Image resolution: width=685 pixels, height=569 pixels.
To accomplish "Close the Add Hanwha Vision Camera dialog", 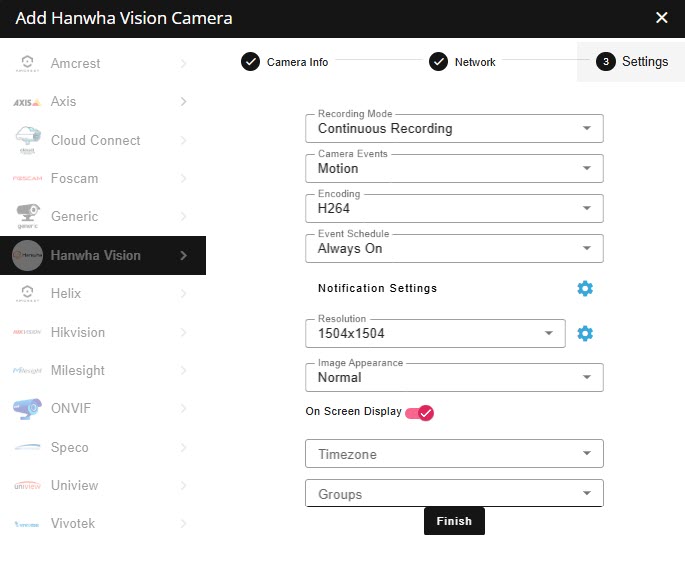I will point(661,18).
